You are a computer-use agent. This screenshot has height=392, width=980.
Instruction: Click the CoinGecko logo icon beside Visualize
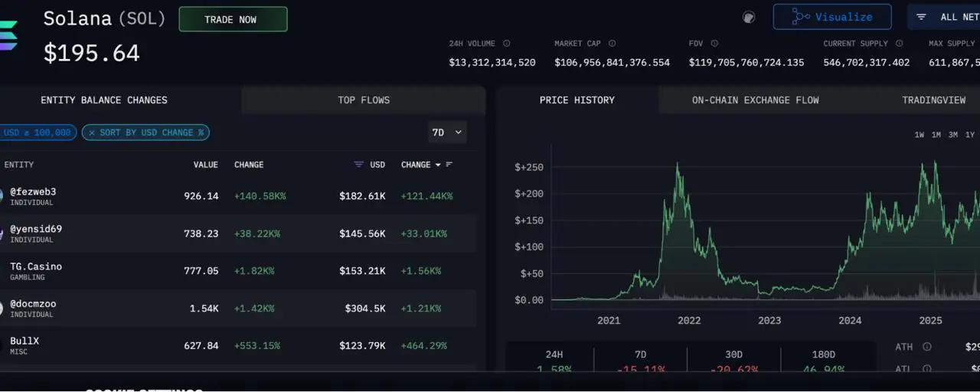pyautogui.click(x=749, y=17)
